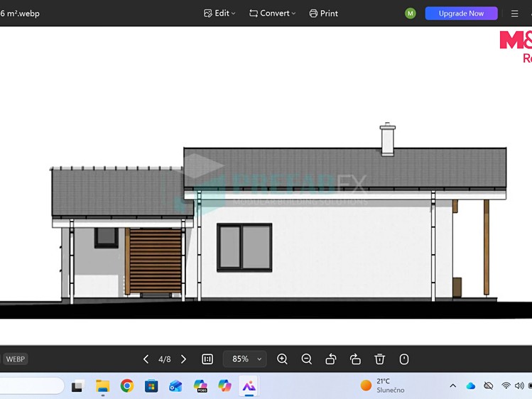Open File Explorer from the taskbar
Viewport: 532px width, 399px height.
102,386
